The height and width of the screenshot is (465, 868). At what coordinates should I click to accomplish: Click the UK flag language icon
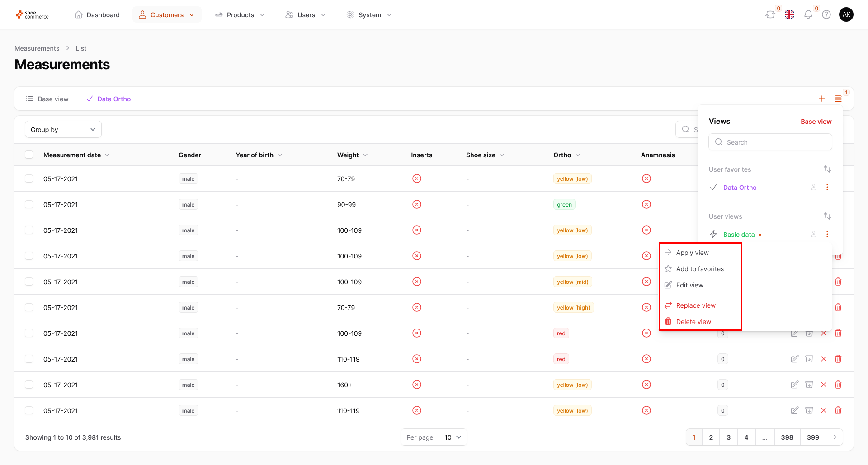click(x=789, y=15)
